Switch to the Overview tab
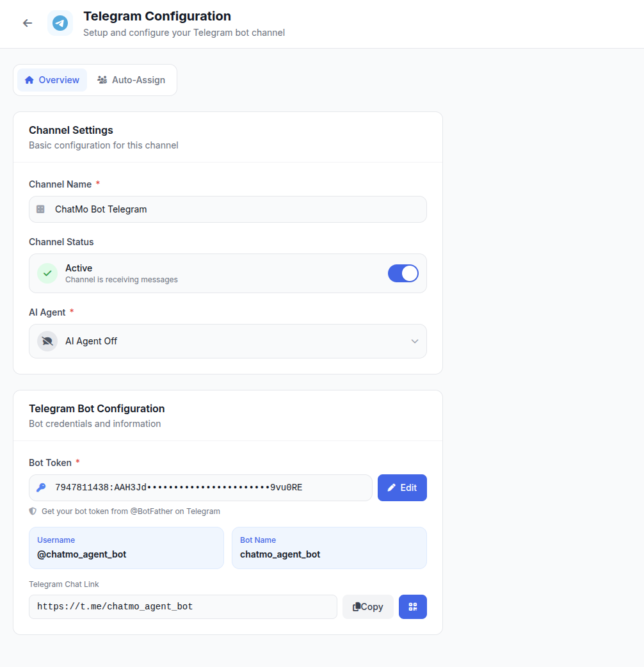 tap(52, 80)
